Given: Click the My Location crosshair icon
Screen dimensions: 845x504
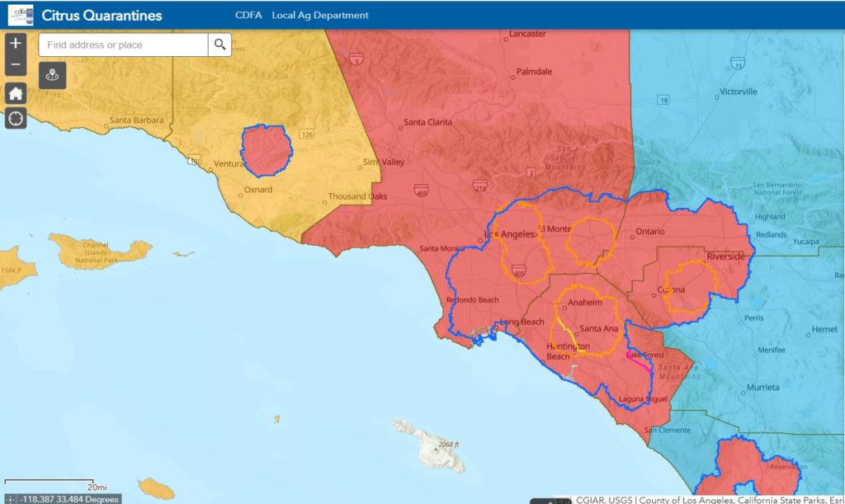Looking at the screenshot, I should (x=16, y=119).
